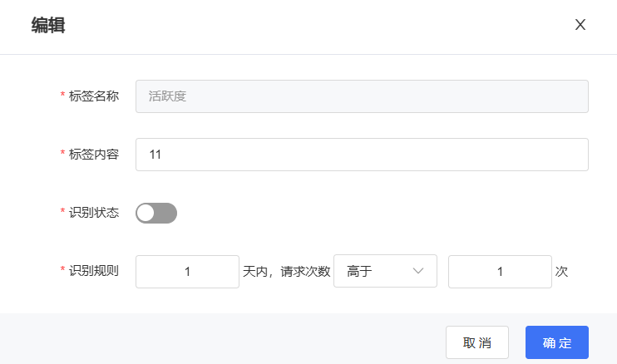The width and height of the screenshot is (617, 364).
Task: Click the gray track of the 识别状态 switch
Action: pyautogui.click(x=166, y=213)
